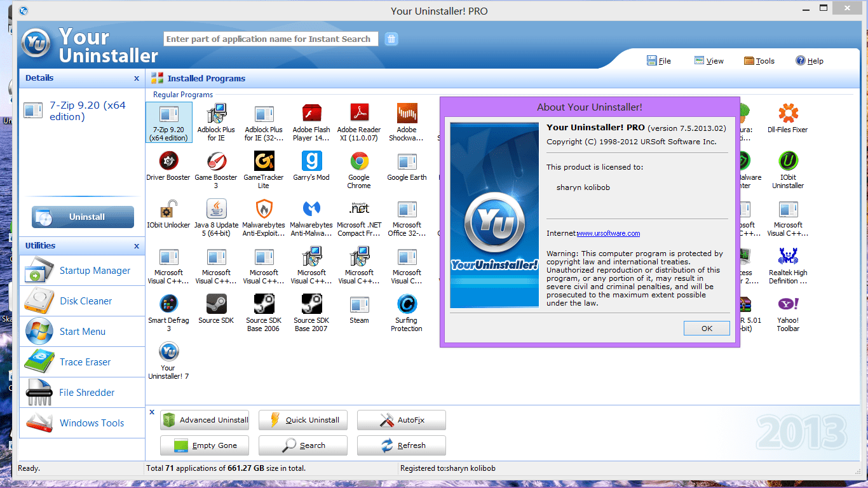Click OK in the About dialog
This screenshot has width=868, height=488.
(707, 329)
